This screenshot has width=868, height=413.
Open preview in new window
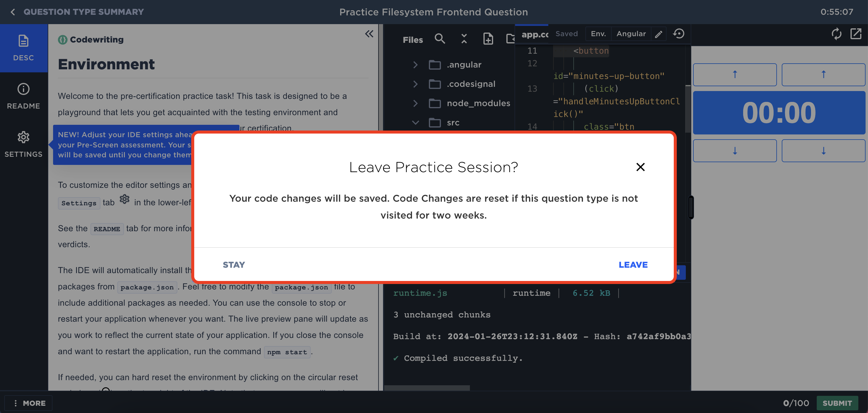(856, 34)
